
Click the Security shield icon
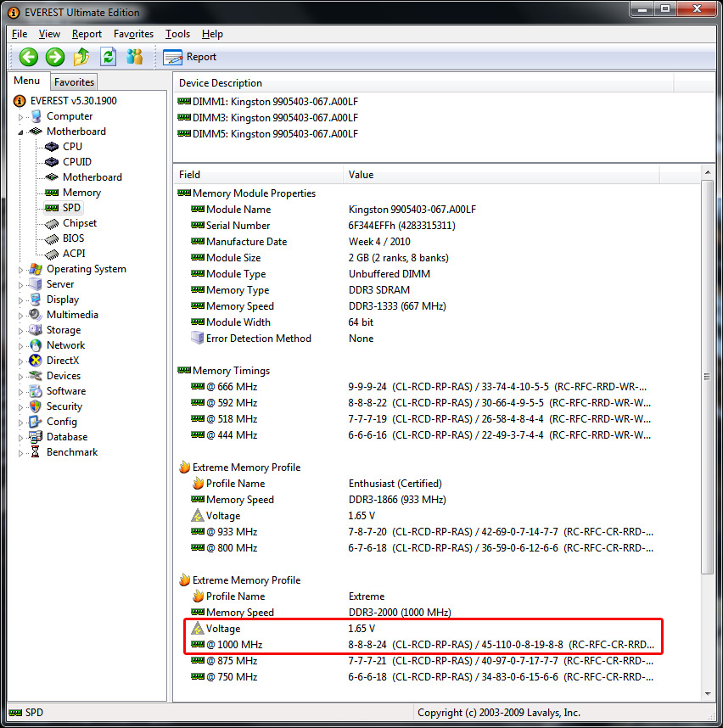36,406
